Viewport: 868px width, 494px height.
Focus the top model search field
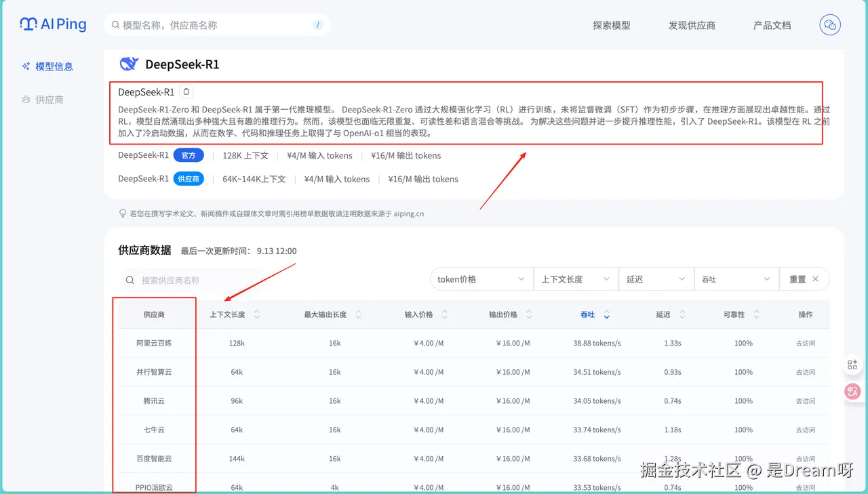(x=218, y=25)
